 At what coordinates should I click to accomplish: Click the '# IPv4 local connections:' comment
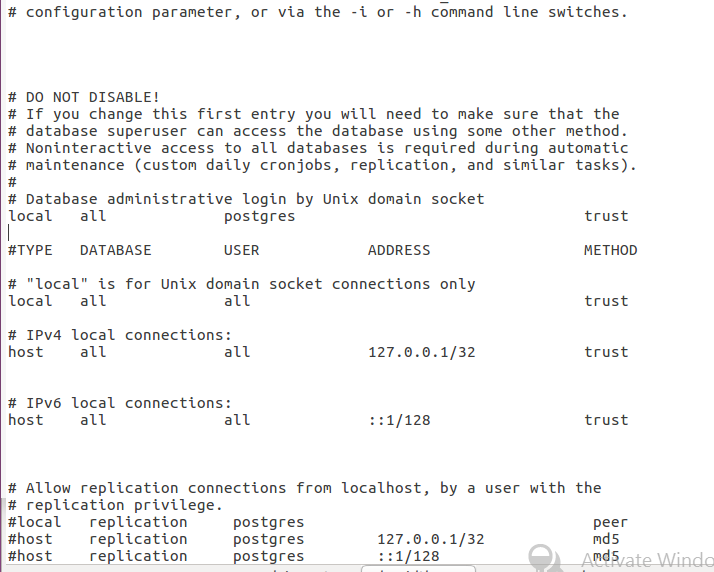click(x=120, y=335)
